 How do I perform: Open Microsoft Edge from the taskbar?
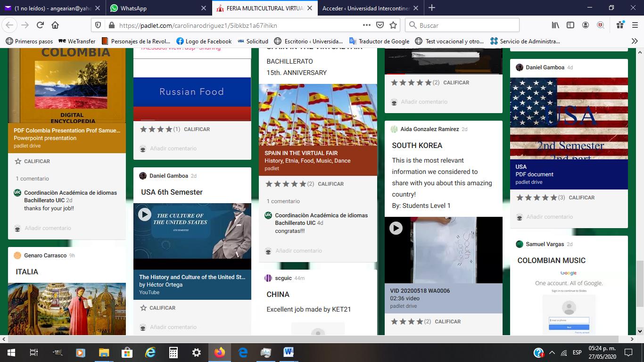(x=242, y=352)
